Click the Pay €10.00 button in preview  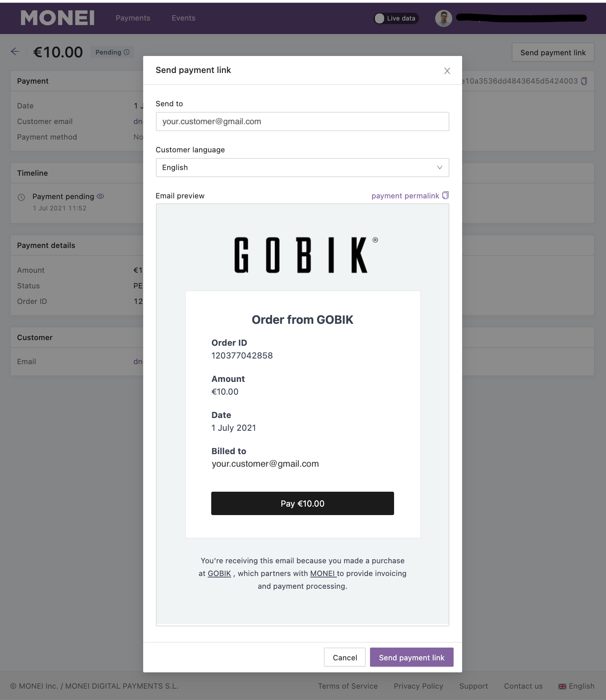click(302, 503)
